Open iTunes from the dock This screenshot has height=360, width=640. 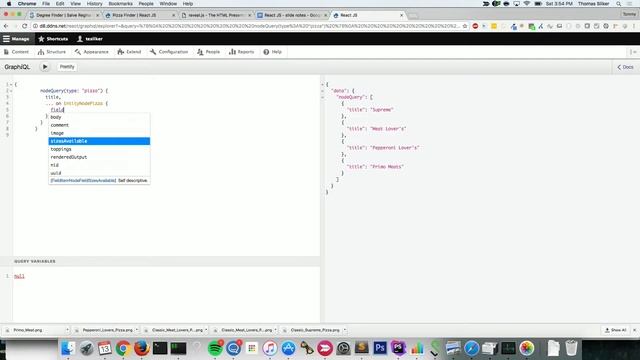point(270,348)
